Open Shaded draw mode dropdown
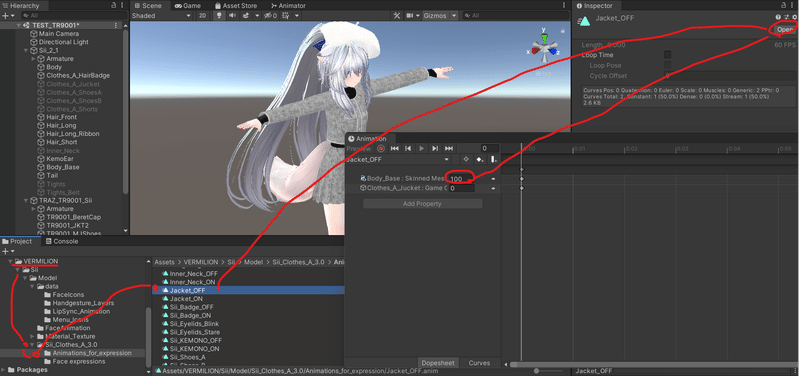800x376 pixels. (x=161, y=16)
